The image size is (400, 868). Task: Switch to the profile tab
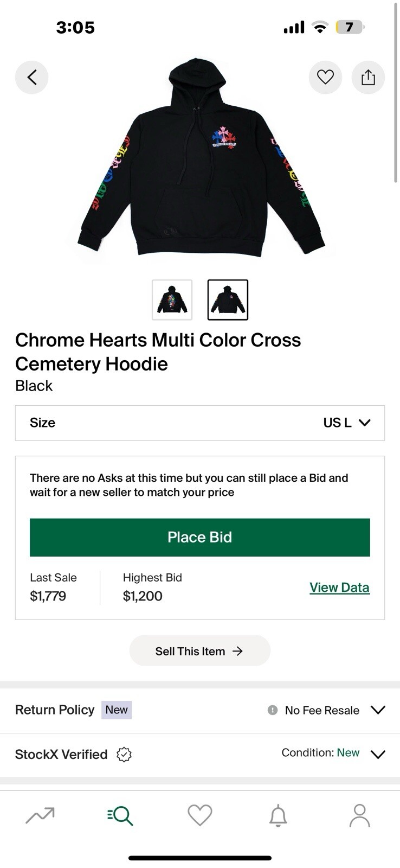coord(360,815)
